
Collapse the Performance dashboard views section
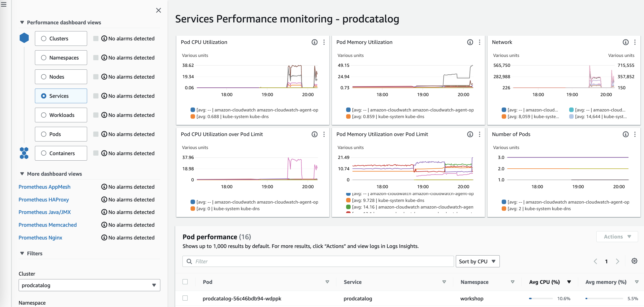click(x=22, y=22)
